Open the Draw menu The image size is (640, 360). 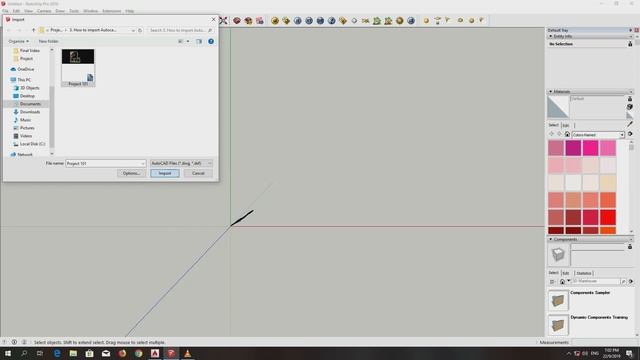tap(60, 11)
